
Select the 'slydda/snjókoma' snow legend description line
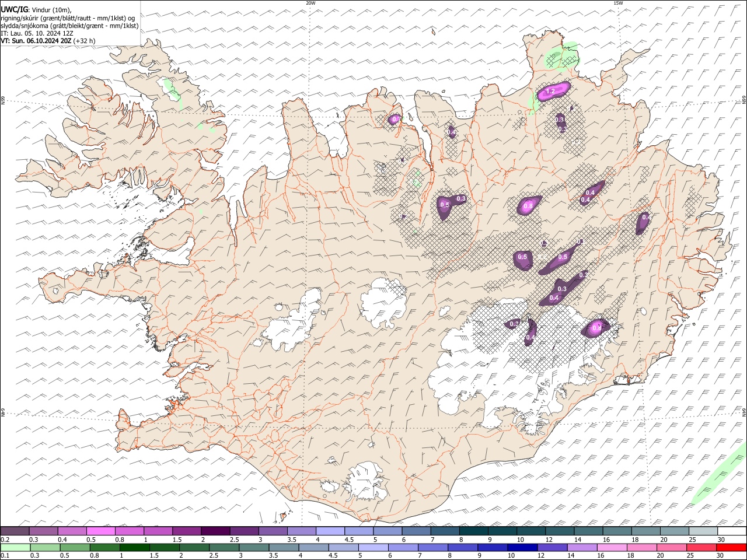coord(69,26)
